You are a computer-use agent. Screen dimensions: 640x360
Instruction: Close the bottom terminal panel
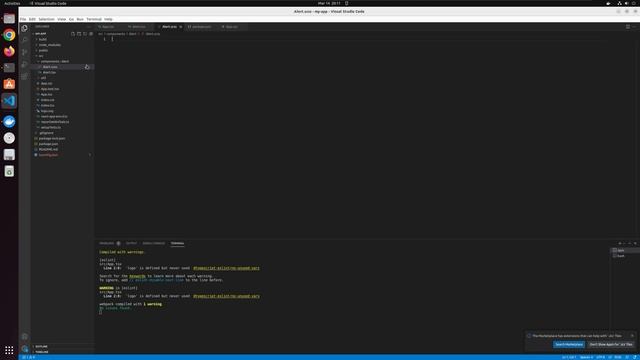635,243
